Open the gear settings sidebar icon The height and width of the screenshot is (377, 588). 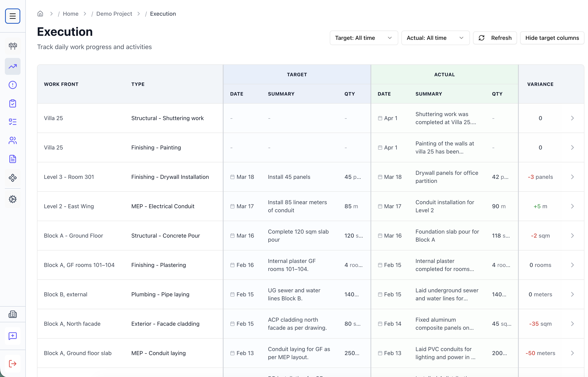pos(12,199)
